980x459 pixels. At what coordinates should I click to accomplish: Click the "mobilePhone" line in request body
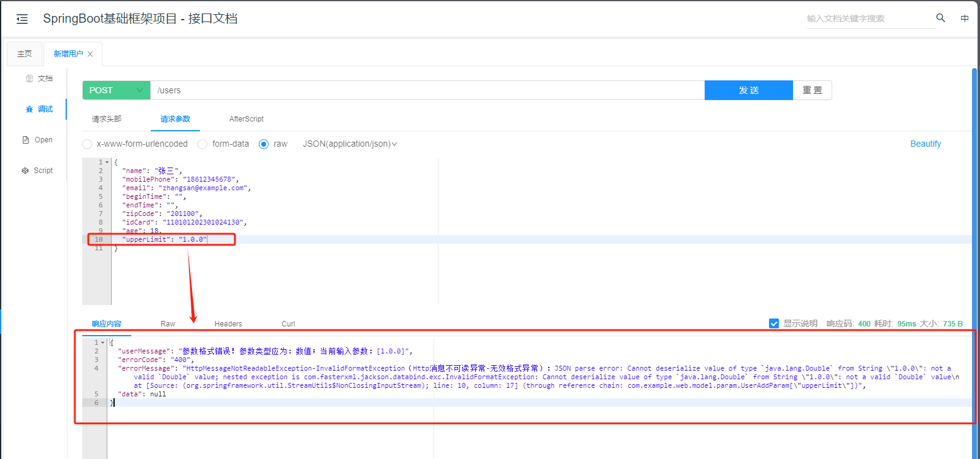[180, 179]
